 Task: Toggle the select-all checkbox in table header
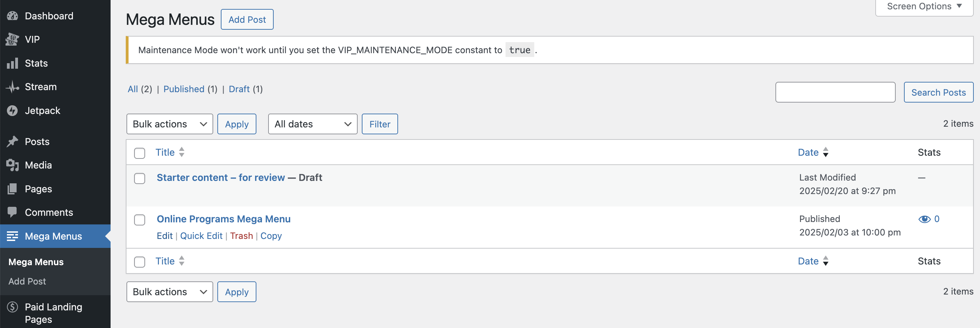pyautogui.click(x=140, y=153)
